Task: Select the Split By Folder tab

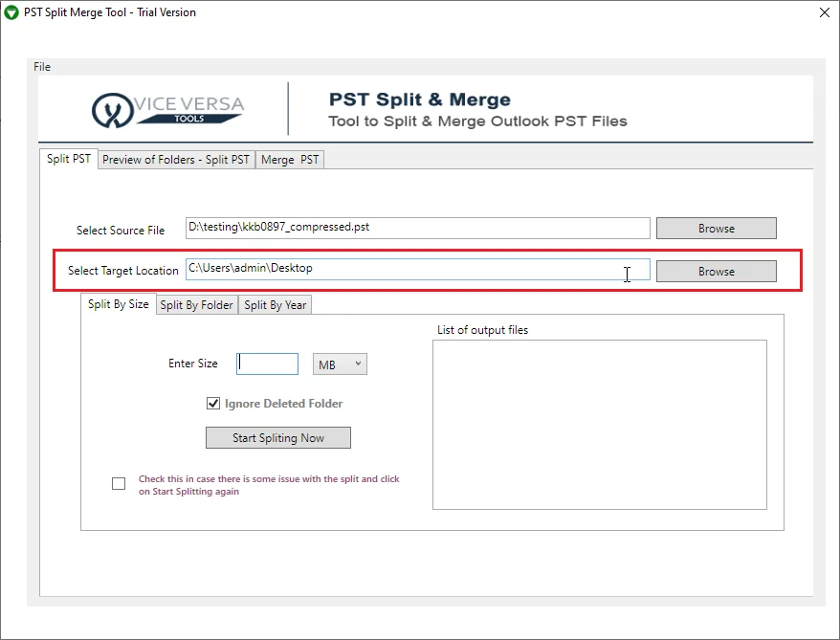Action: pos(197,305)
